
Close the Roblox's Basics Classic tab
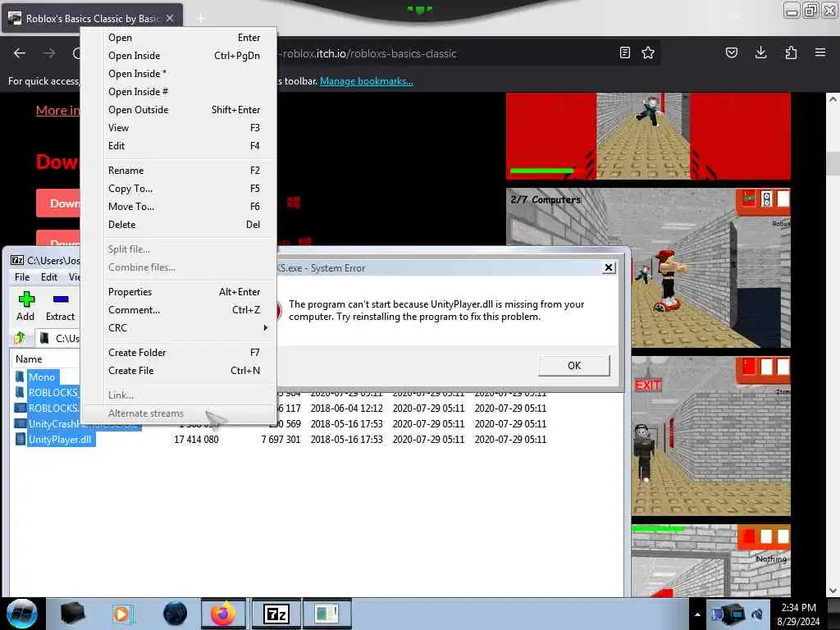point(170,18)
